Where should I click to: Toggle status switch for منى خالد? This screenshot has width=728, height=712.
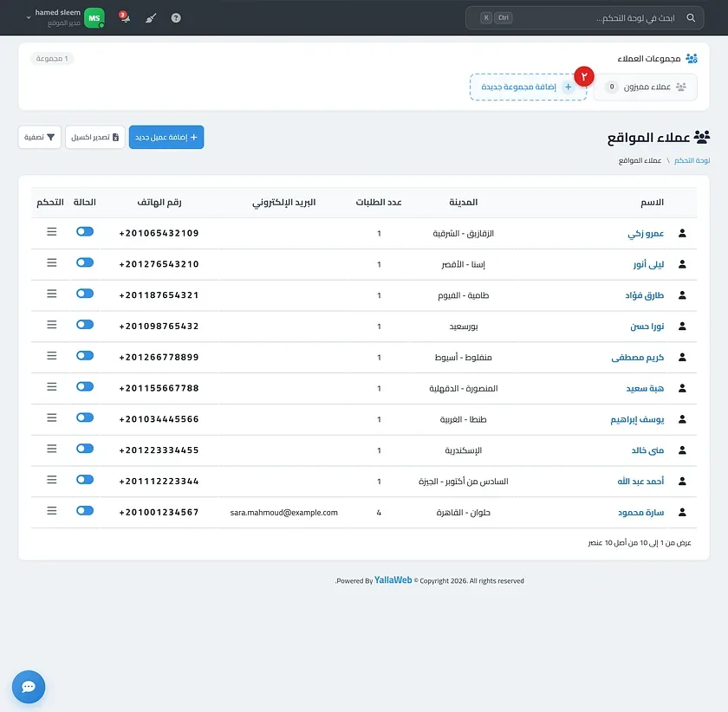tap(85, 449)
